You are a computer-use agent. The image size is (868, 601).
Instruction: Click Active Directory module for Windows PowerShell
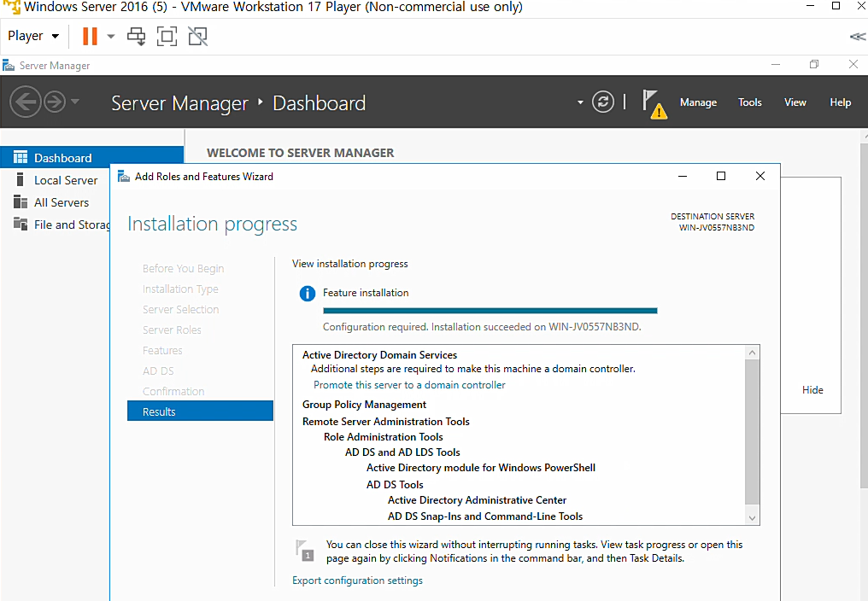pyautogui.click(x=480, y=468)
